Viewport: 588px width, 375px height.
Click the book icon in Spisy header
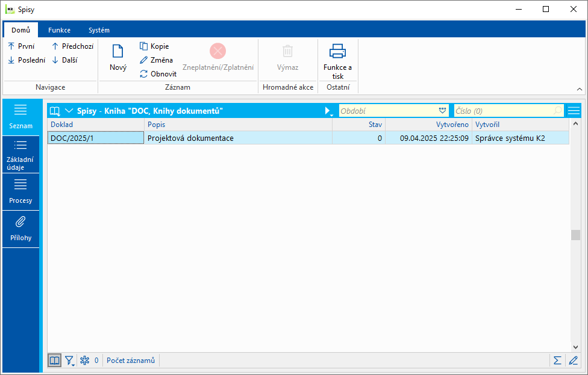(x=55, y=111)
